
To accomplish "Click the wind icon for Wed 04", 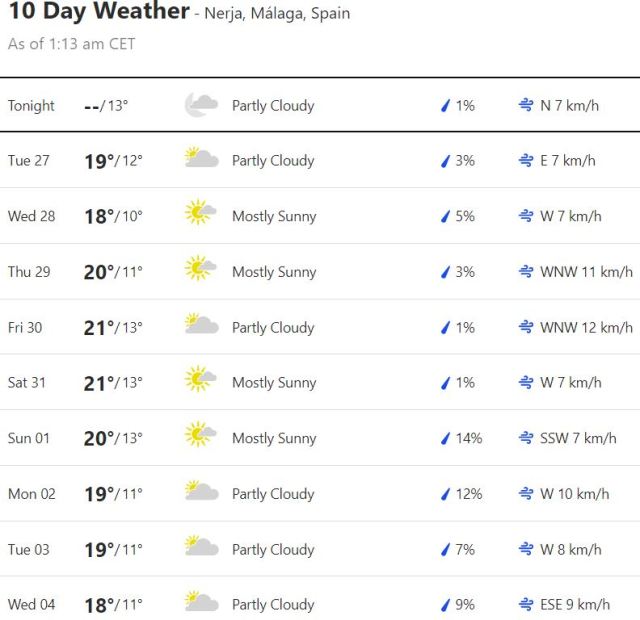I will (526, 604).
